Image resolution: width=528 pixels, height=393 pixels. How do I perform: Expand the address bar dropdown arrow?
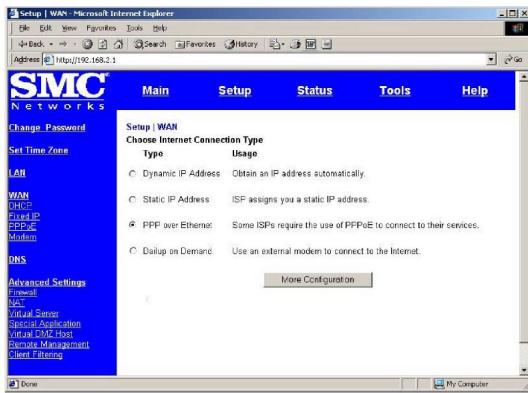491,60
